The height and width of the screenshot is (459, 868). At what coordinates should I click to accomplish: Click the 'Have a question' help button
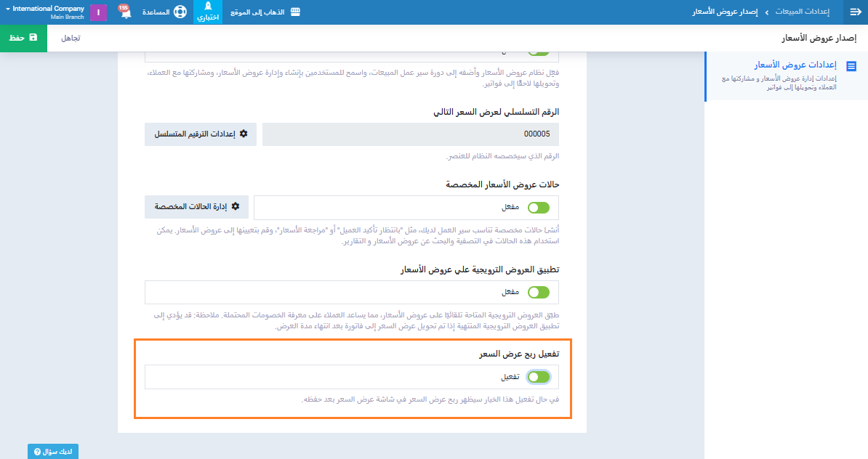click(x=53, y=452)
